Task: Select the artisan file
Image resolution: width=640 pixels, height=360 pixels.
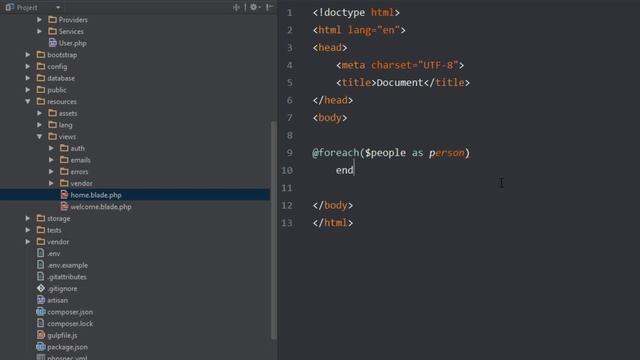Action: coord(58,300)
